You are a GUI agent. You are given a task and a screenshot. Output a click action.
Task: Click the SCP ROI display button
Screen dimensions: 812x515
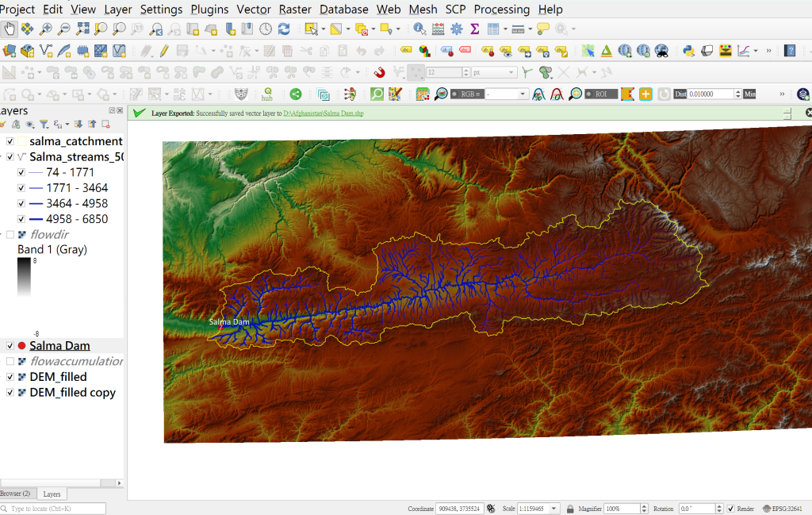[601, 94]
